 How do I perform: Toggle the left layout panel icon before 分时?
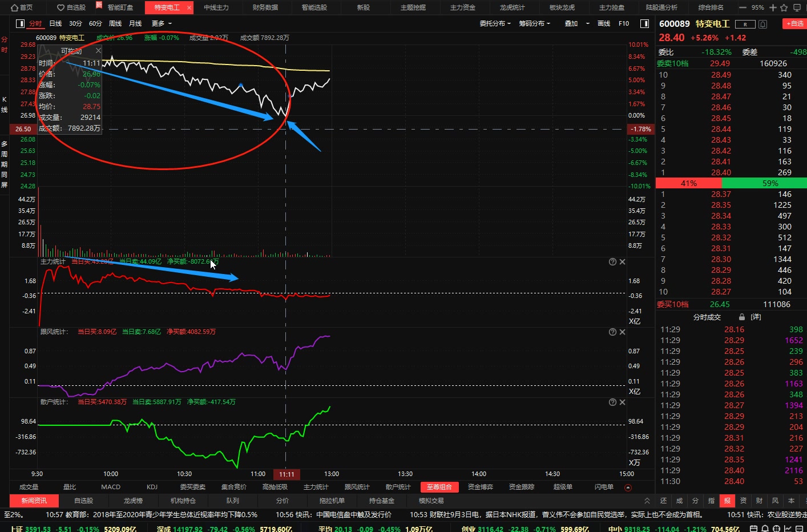pyautogui.click(x=20, y=23)
